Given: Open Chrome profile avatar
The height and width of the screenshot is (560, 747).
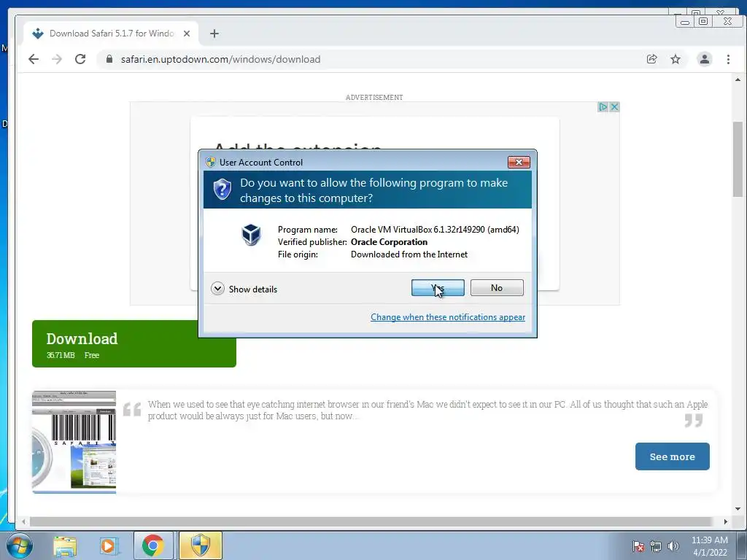Looking at the screenshot, I should pyautogui.click(x=704, y=59).
